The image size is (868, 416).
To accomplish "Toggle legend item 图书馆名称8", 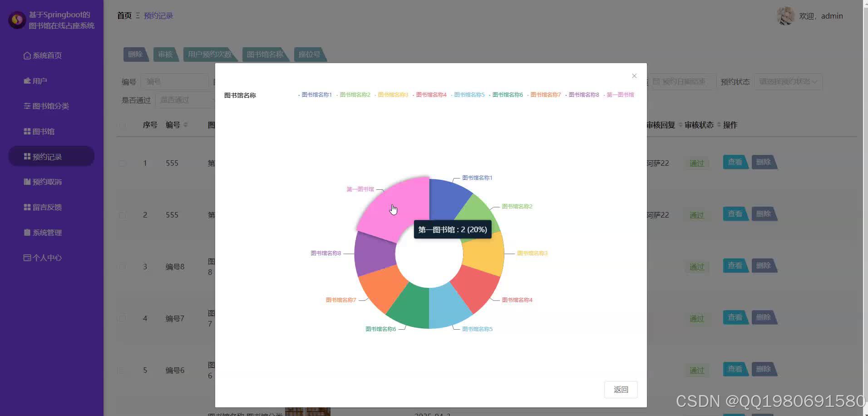I will click(582, 95).
